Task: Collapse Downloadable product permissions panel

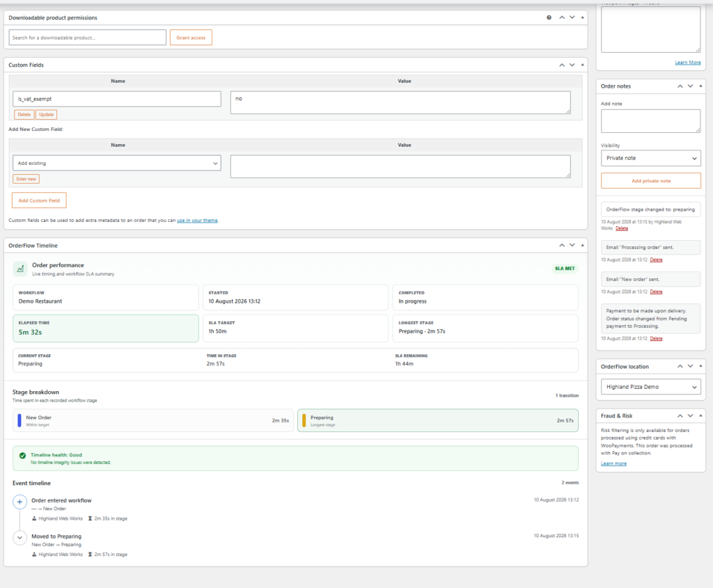Action: tap(583, 17)
